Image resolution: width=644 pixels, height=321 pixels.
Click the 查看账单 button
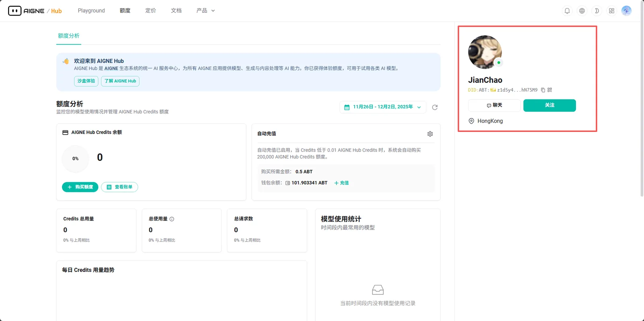pos(120,187)
